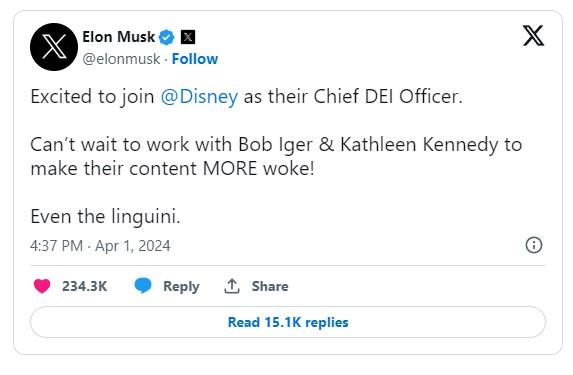Click the @elonmusk handle text

[121, 59]
